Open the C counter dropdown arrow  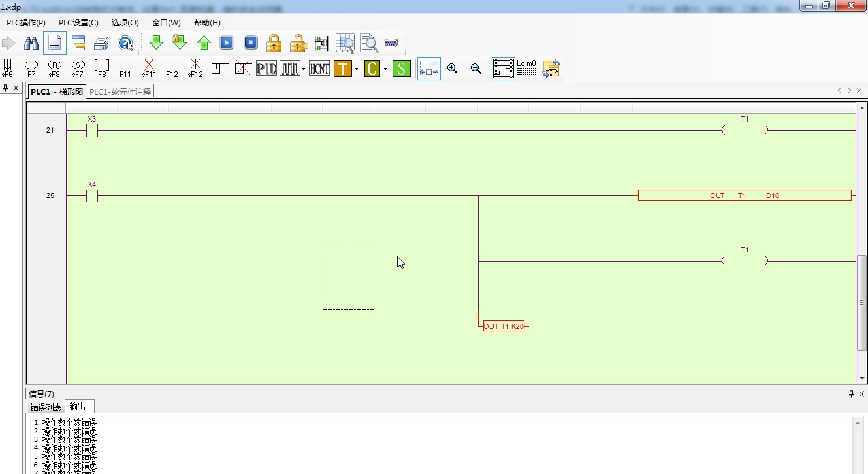386,69
